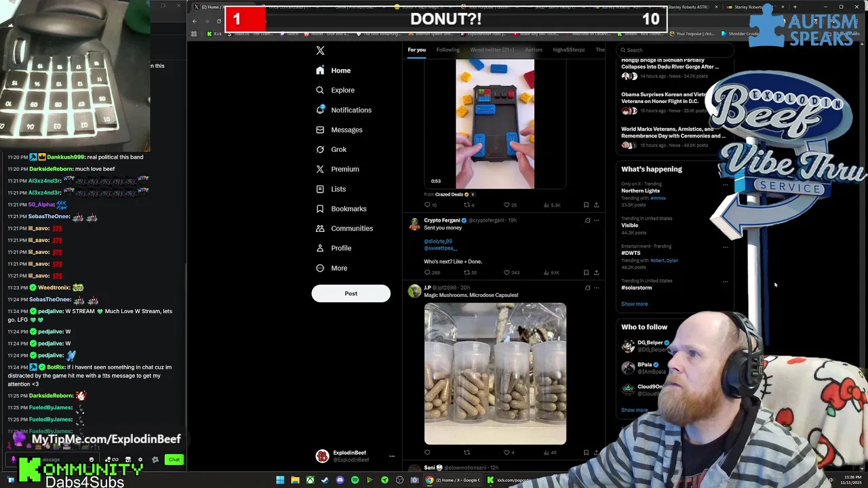Open Grok in the X sidebar
This screenshot has height=488, width=868.
click(331, 149)
